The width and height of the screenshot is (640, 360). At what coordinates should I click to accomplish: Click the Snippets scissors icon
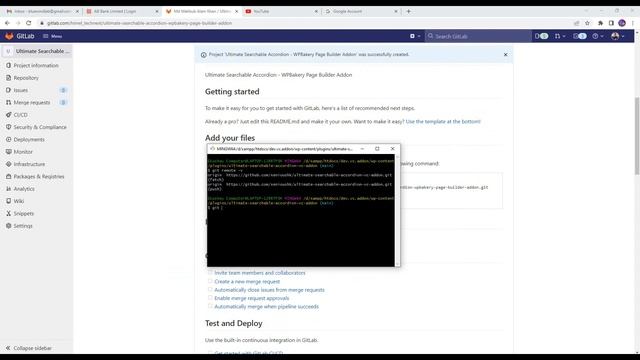[x=9, y=213]
